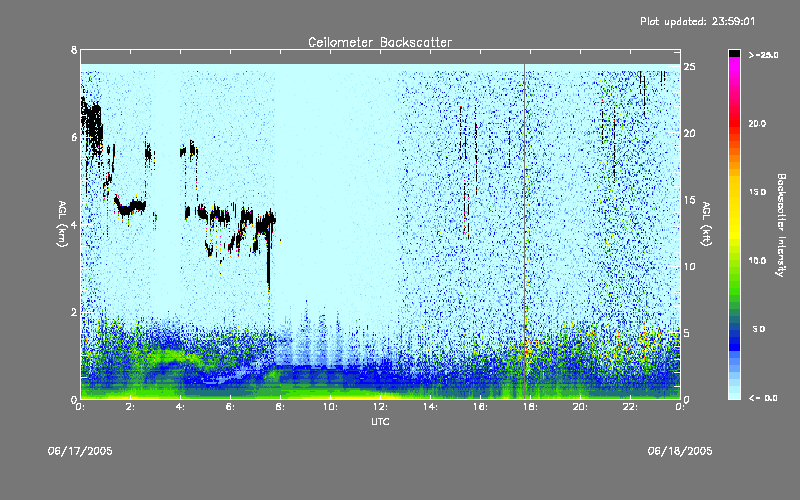The height and width of the screenshot is (500, 800).
Task: Select the "AGL (km)" left axis label
Action: tap(62, 224)
